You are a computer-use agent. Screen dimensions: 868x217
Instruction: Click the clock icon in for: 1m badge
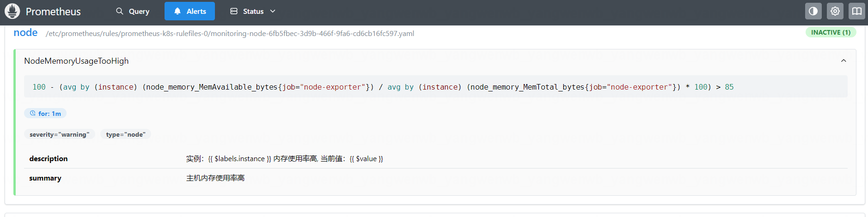(x=33, y=113)
